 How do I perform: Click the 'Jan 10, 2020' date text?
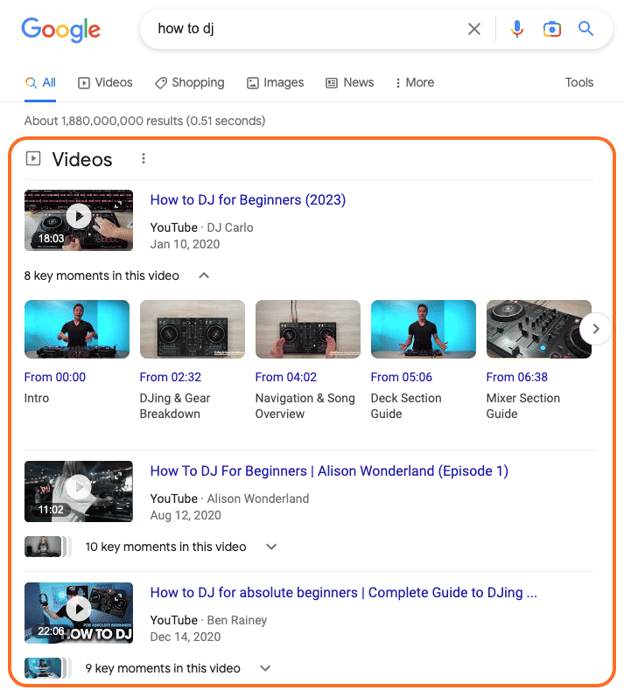coord(185,244)
